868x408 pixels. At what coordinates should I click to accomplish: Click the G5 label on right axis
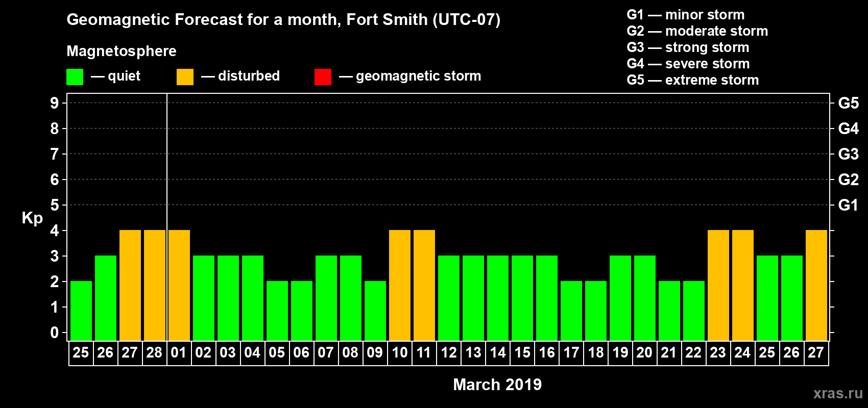(849, 103)
